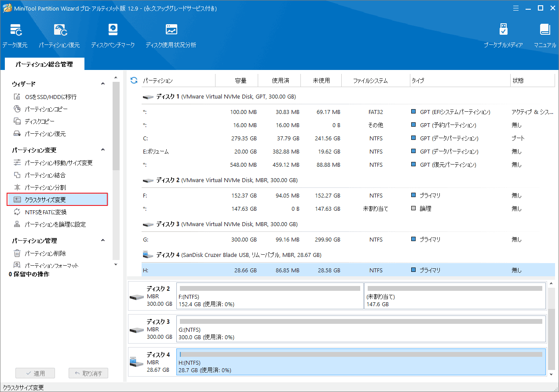Start パーティション復元 wizard in sidebar

point(39,134)
